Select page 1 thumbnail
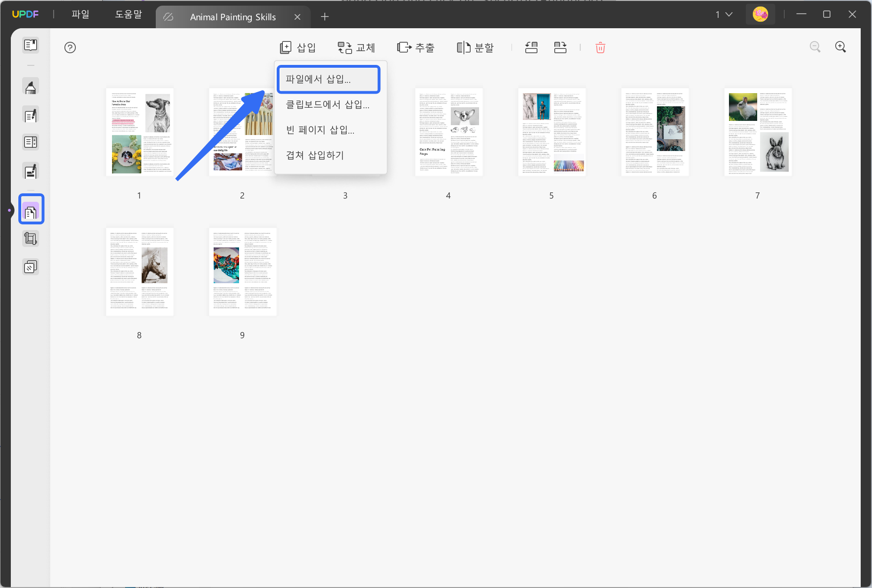872x588 pixels. point(139,132)
